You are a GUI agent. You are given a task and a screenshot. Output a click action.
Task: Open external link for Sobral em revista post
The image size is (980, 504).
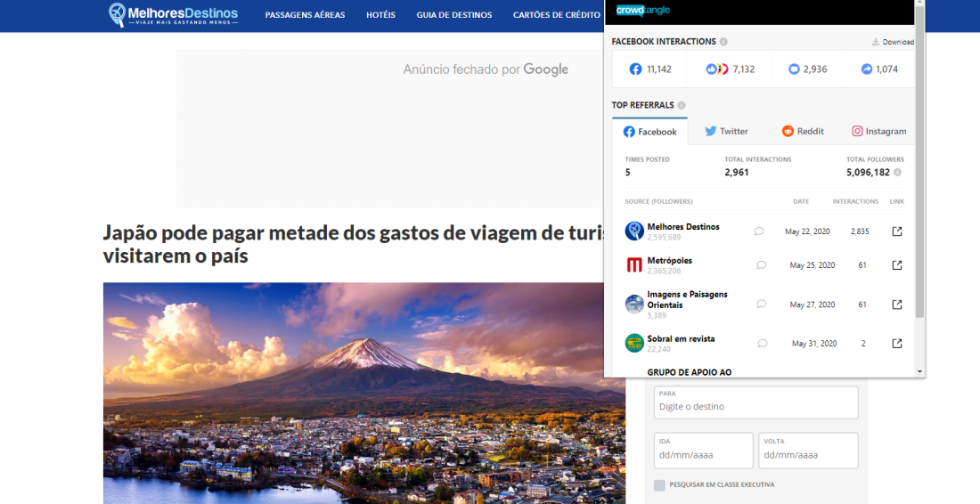pos(897,344)
